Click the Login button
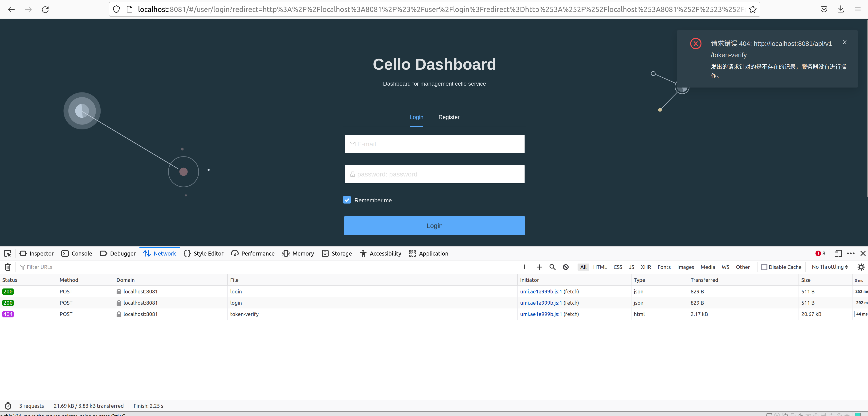868x416 pixels. tap(434, 225)
